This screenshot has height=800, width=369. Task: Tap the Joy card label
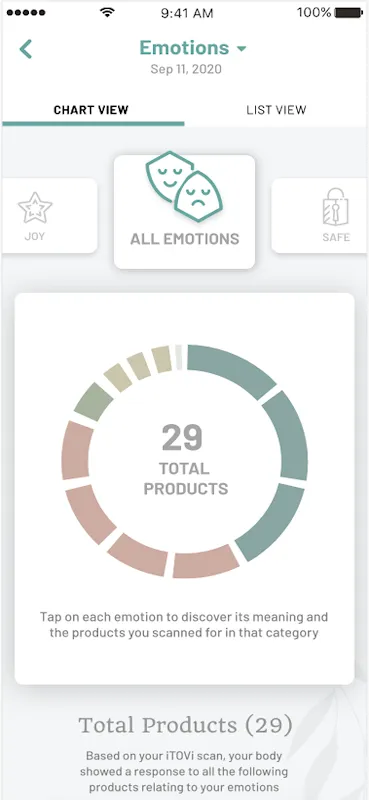point(35,237)
